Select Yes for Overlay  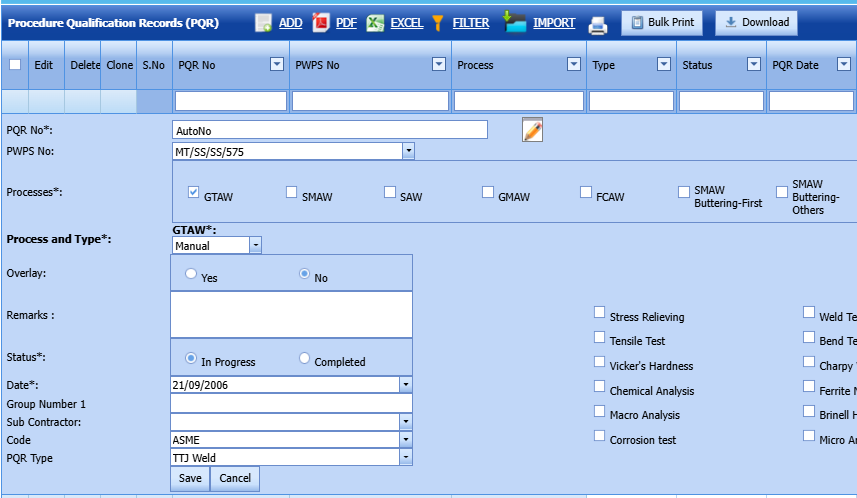point(191,273)
